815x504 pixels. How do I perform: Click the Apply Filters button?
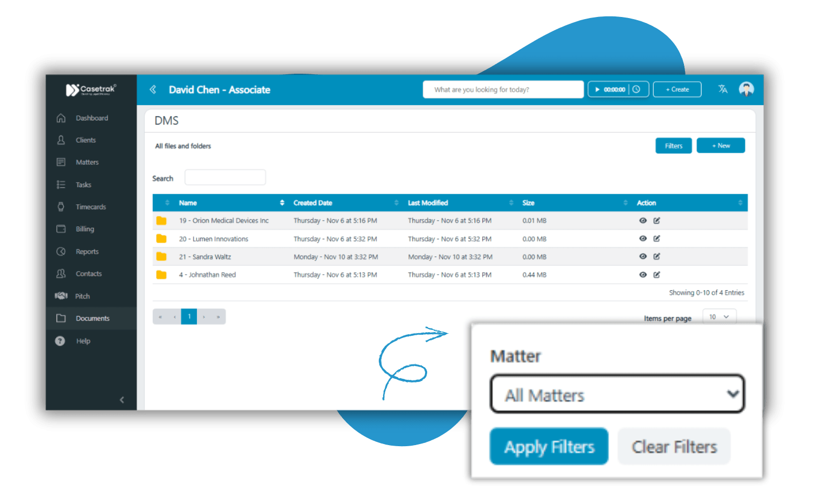549,447
